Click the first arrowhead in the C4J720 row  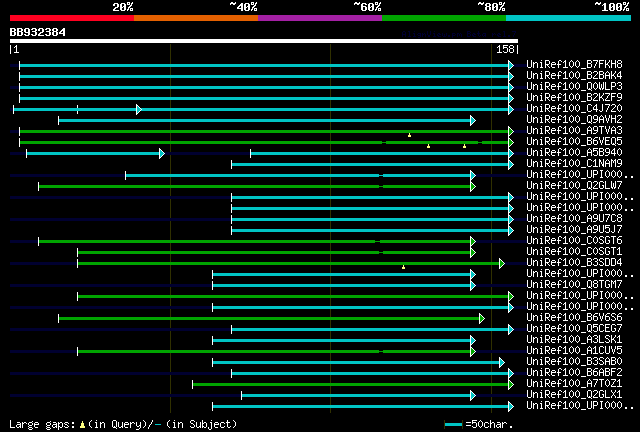tap(139, 109)
